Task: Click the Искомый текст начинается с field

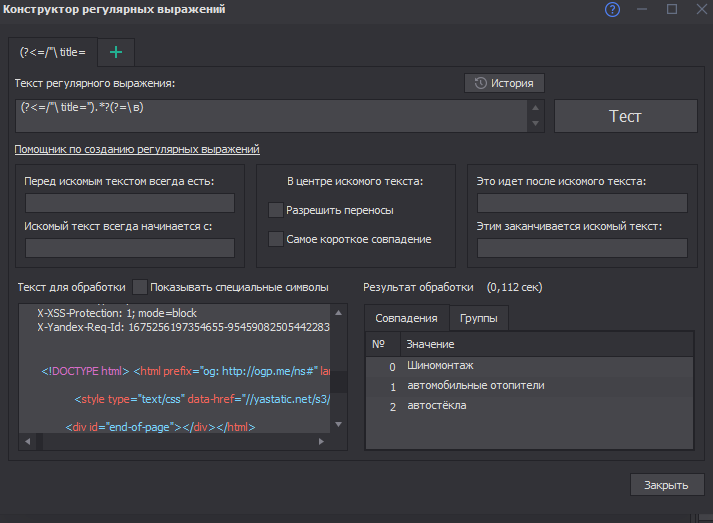Action: pyautogui.click(x=130, y=248)
